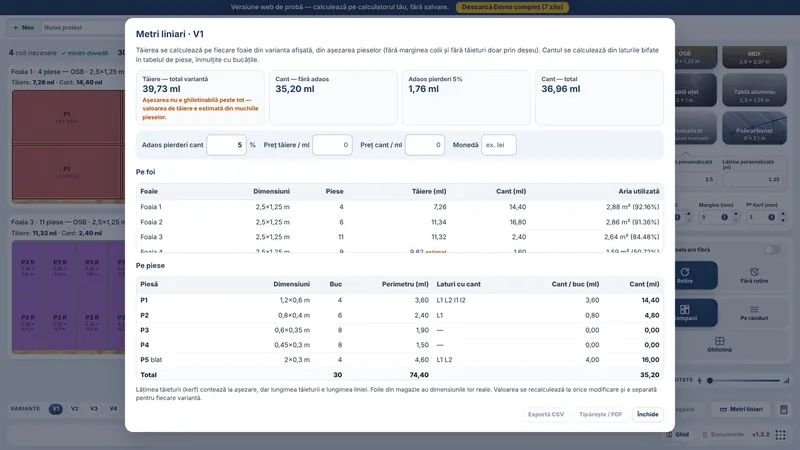The height and width of the screenshot is (450, 800).
Task: Click the bars icon right of slider
Action: click(x=786, y=380)
